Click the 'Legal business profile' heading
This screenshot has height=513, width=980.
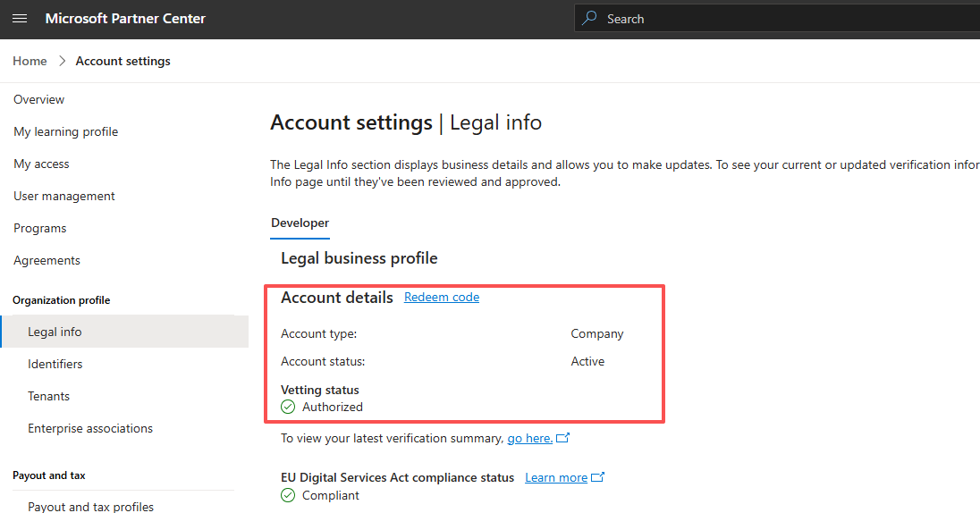pos(359,258)
